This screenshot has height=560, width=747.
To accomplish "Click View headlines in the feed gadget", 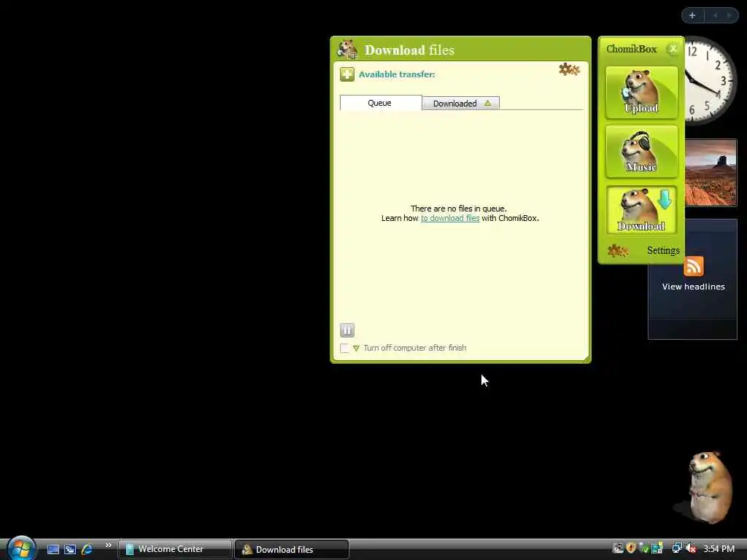I will click(693, 287).
